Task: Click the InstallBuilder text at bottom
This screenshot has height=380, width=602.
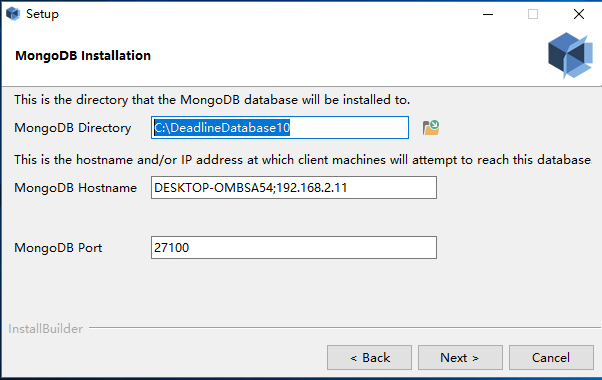Action: pos(46,329)
